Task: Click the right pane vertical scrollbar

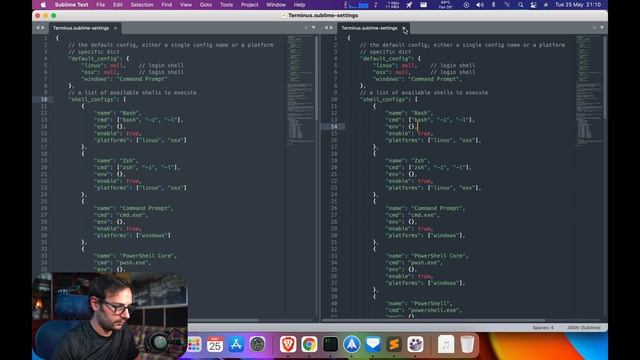Action: coord(605,78)
